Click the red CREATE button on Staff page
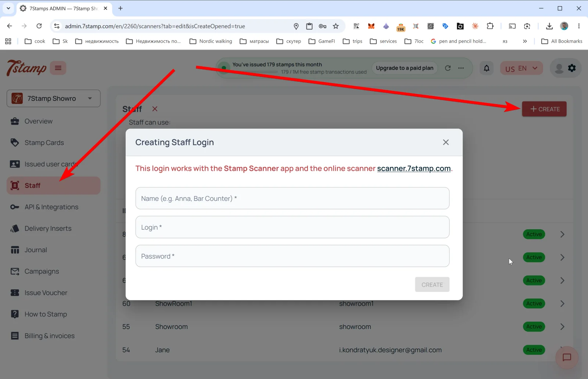 coord(544,109)
